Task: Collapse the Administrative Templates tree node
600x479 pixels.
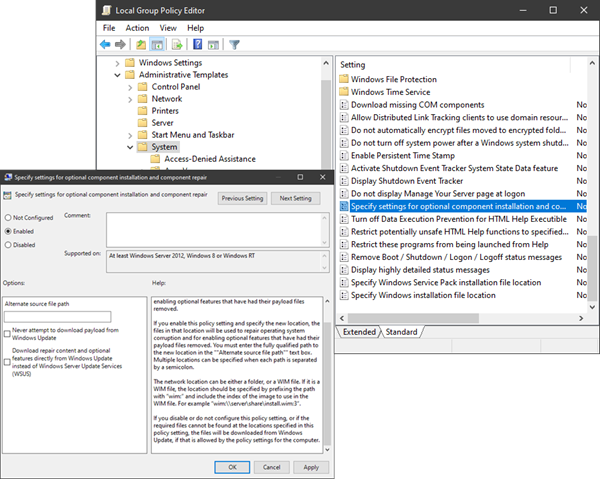Action: [118, 75]
